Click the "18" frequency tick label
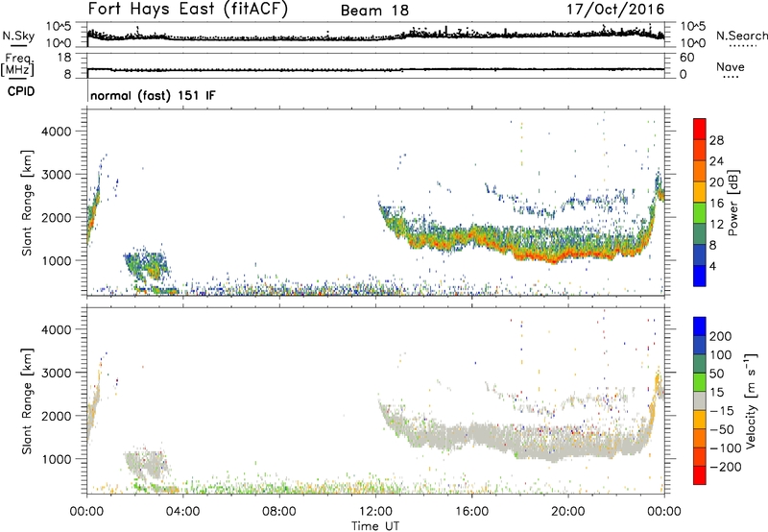Viewport: 768px width, 532px height. click(x=64, y=58)
